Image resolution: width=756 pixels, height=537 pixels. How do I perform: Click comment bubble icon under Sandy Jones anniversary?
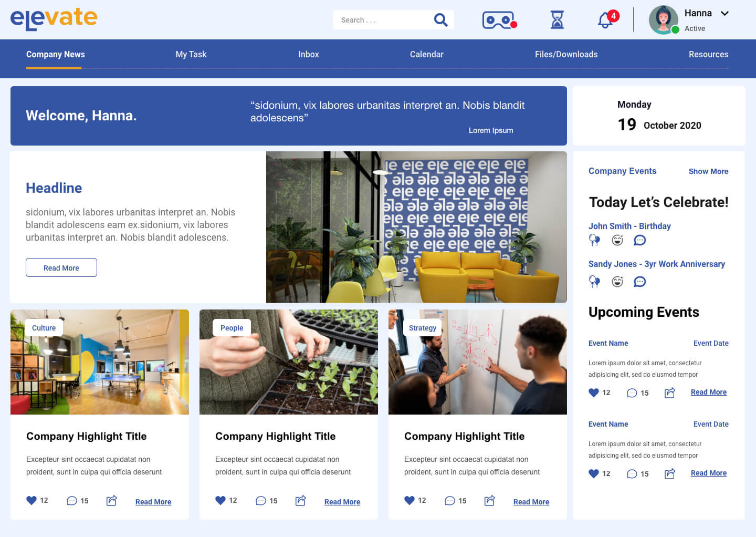[x=639, y=282]
